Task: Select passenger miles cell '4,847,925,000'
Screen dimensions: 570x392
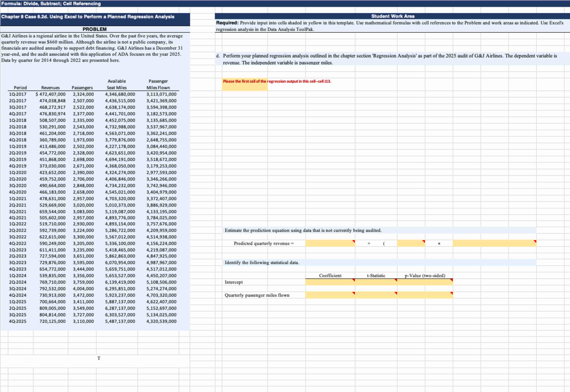Action: point(161,256)
